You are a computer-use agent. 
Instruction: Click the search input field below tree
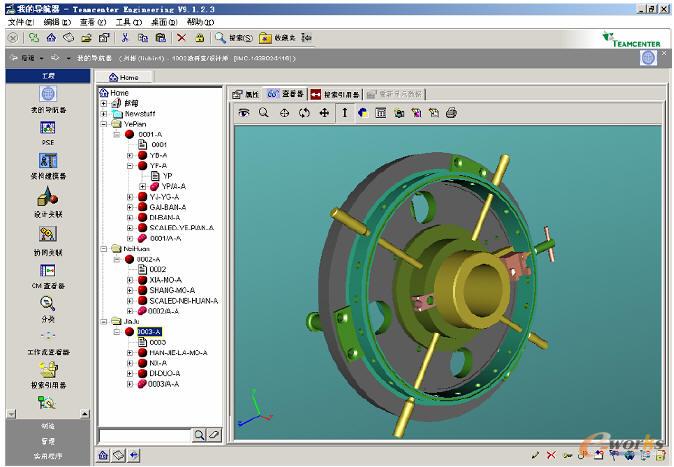tap(144, 435)
